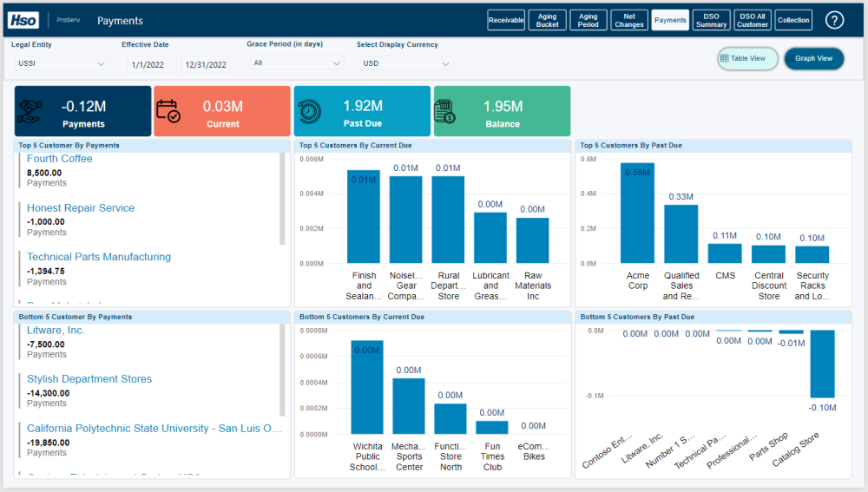Click the Past Due clock icon
Image resolution: width=868 pixels, height=492 pixels.
(x=309, y=111)
